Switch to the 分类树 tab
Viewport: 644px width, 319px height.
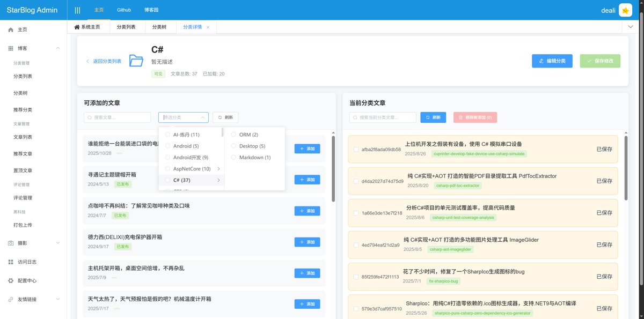click(159, 27)
